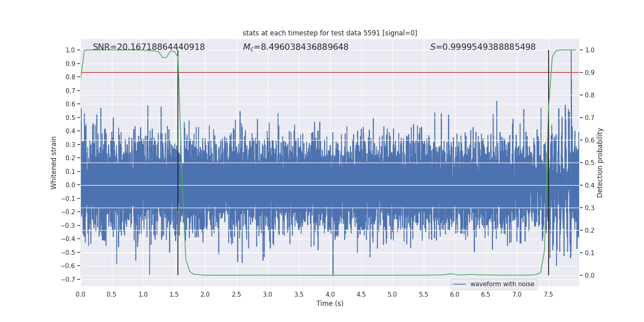Click the −0.5 tick on the whitened strain axis
This screenshot has width=644, height=322.
coord(68,252)
